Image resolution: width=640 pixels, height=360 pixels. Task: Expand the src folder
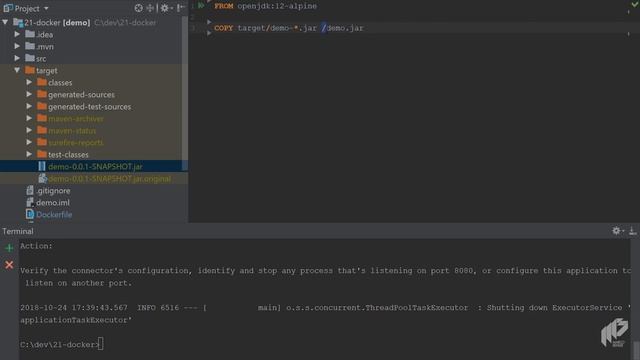click(17, 58)
